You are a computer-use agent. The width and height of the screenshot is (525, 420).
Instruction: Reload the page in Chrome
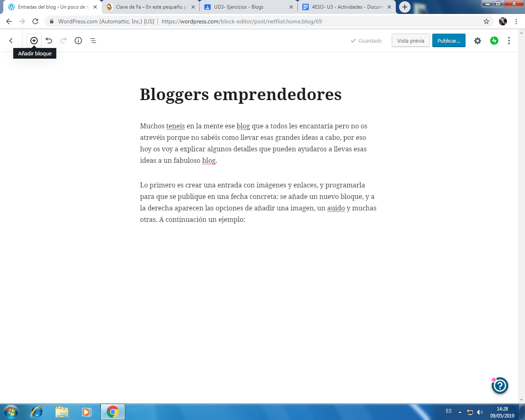[35, 21]
